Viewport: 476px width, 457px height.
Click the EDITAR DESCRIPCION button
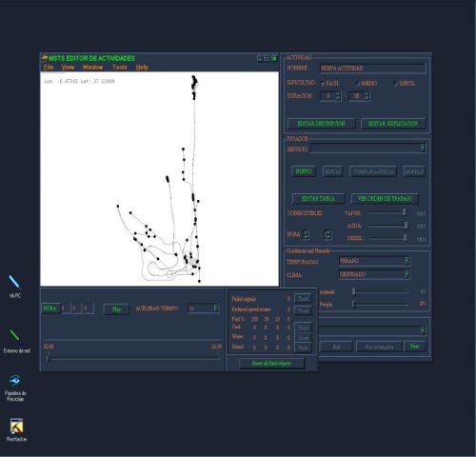coord(321,124)
